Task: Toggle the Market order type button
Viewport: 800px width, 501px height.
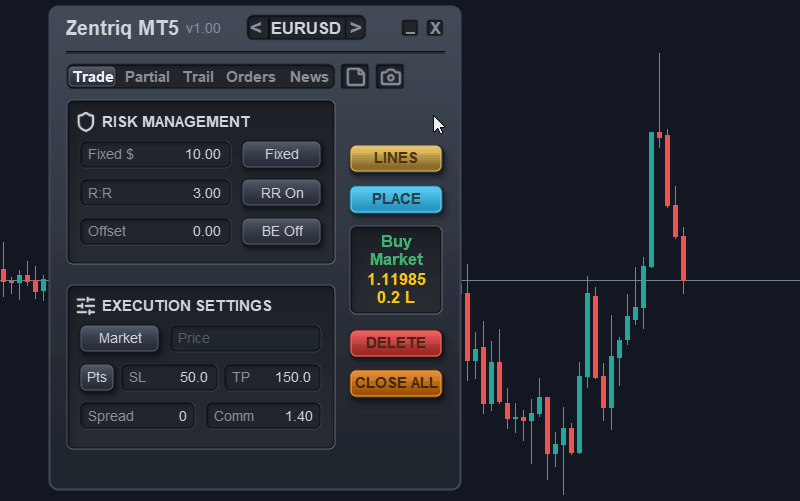Action: click(120, 338)
